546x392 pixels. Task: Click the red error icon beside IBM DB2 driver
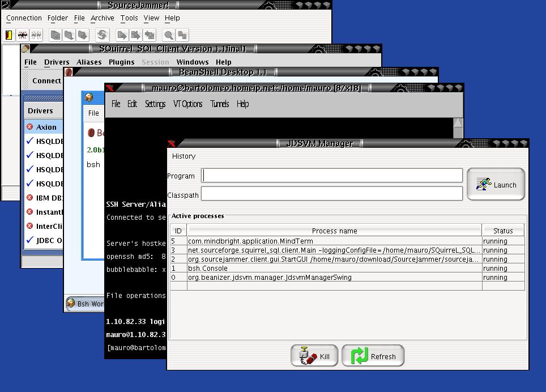(30, 197)
